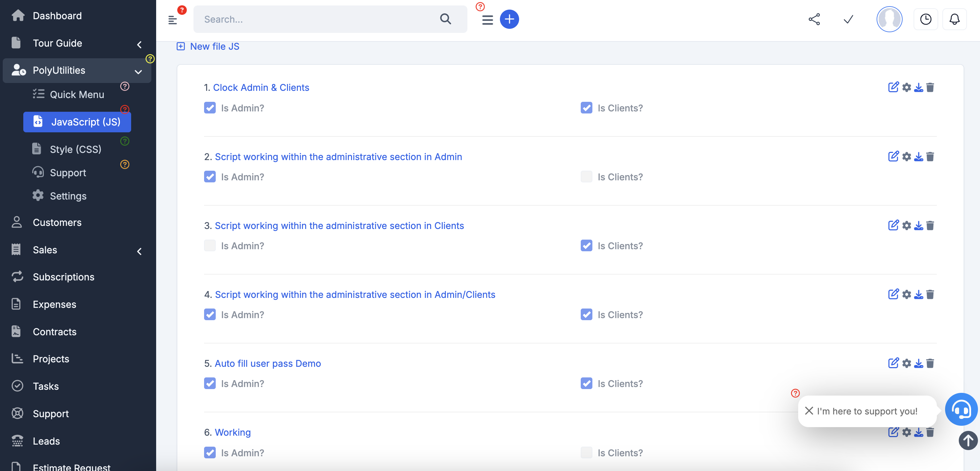This screenshot has width=980, height=471.
Task: Click the clock history icon
Action: coord(926,19)
